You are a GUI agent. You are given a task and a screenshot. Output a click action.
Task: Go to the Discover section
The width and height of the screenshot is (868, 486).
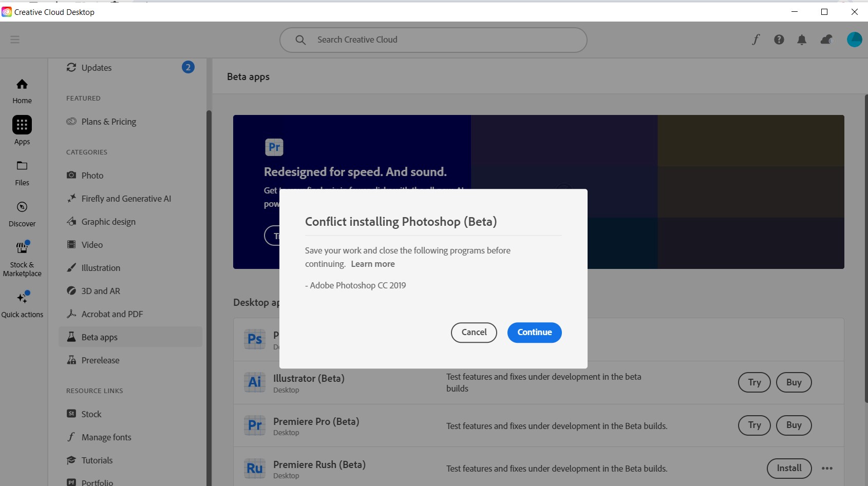pyautogui.click(x=22, y=213)
